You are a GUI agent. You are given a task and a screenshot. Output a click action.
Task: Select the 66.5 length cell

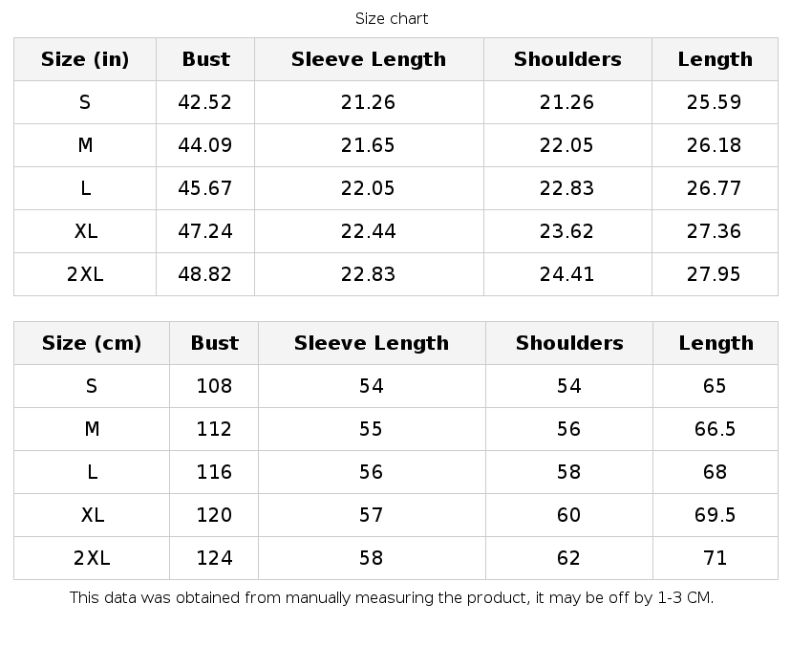pos(716,429)
